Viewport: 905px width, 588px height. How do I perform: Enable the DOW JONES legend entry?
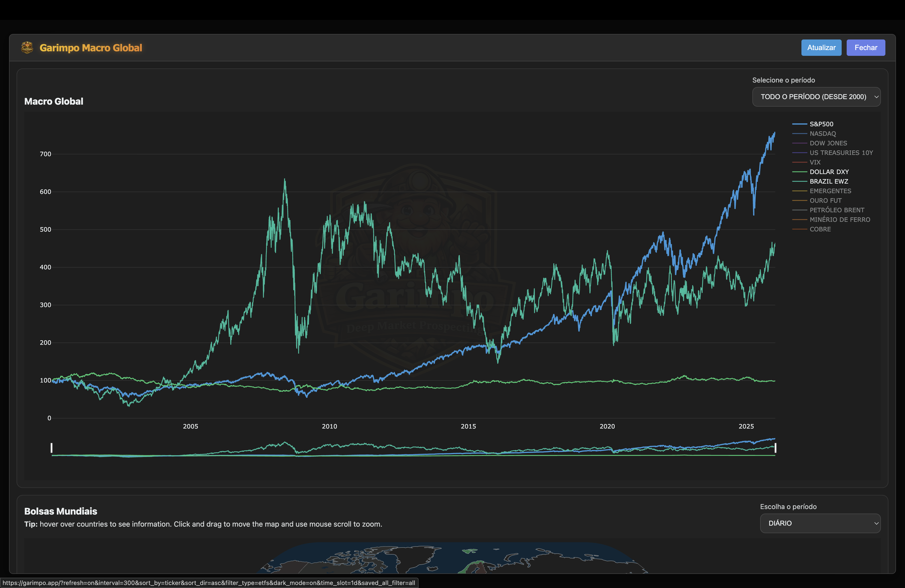[x=828, y=143]
